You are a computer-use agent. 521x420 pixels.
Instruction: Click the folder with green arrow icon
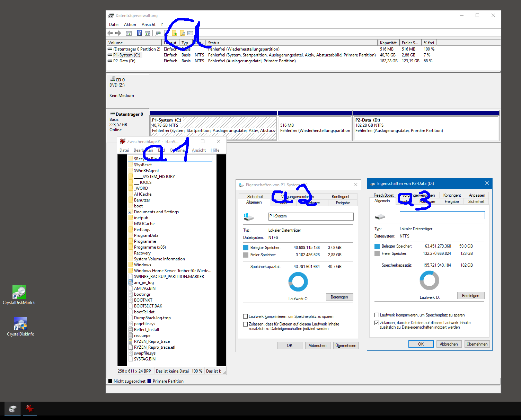point(174,33)
